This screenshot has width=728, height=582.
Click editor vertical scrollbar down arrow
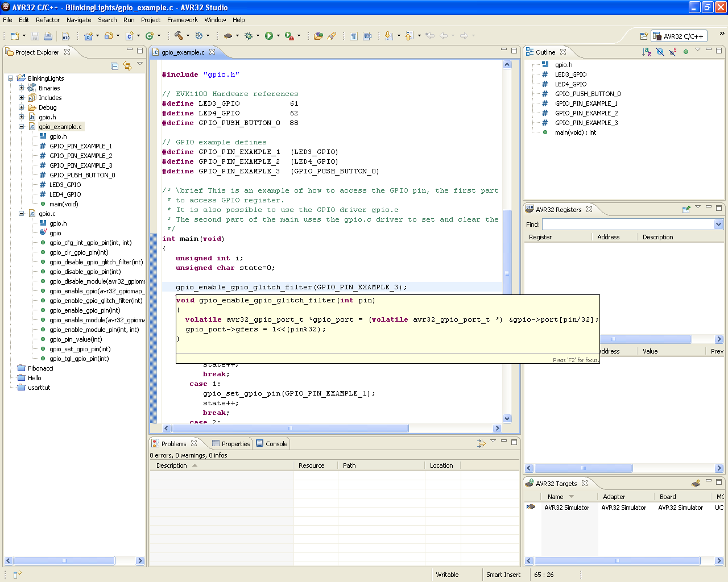pyautogui.click(x=507, y=419)
